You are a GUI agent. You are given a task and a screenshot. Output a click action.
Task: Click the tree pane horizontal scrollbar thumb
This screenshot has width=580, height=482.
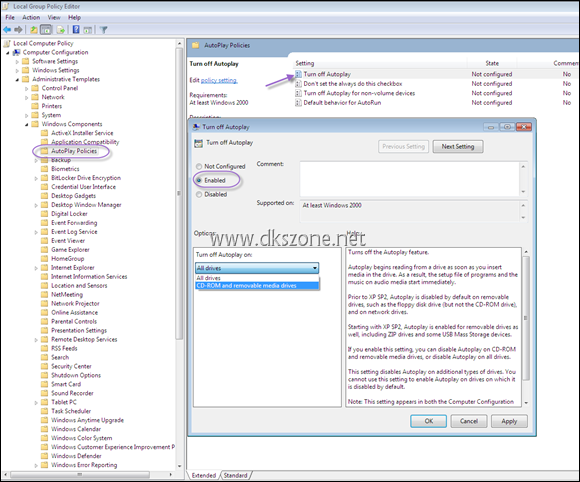coord(80,474)
